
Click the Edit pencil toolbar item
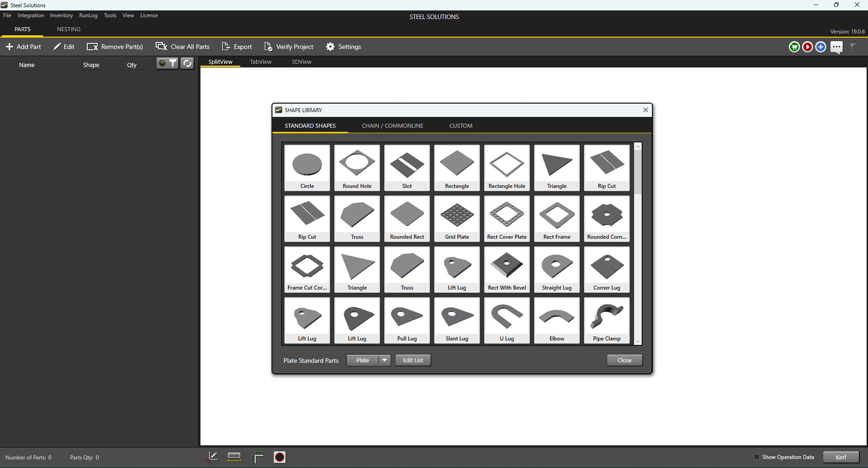[x=63, y=47]
